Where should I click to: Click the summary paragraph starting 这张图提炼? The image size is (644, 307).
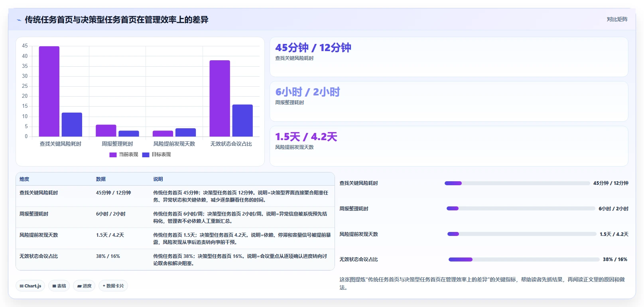pyautogui.click(x=482, y=283)
